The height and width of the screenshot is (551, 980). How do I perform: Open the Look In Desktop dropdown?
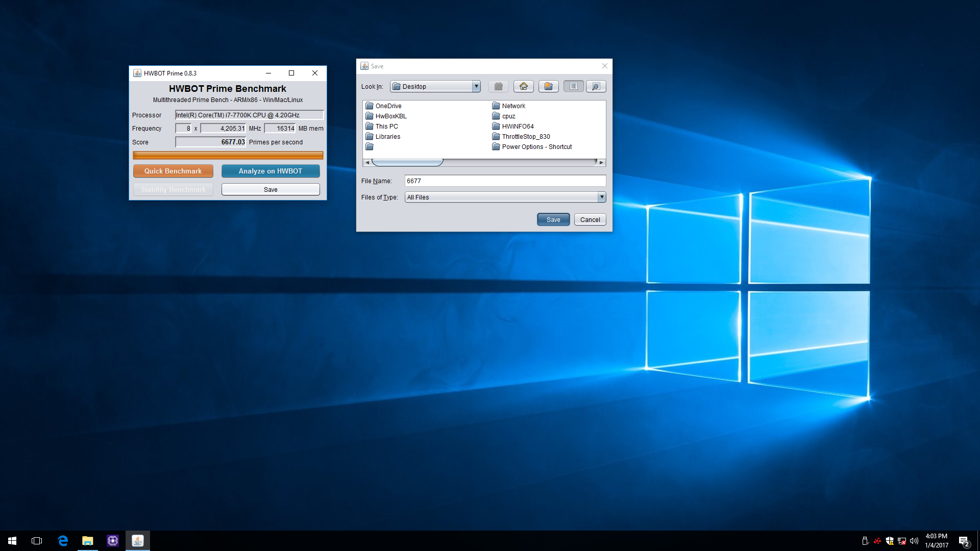tap(435, 86)
